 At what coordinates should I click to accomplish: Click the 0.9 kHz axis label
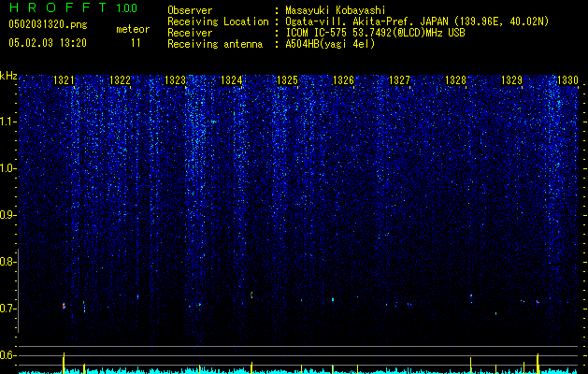pos(8,215)
